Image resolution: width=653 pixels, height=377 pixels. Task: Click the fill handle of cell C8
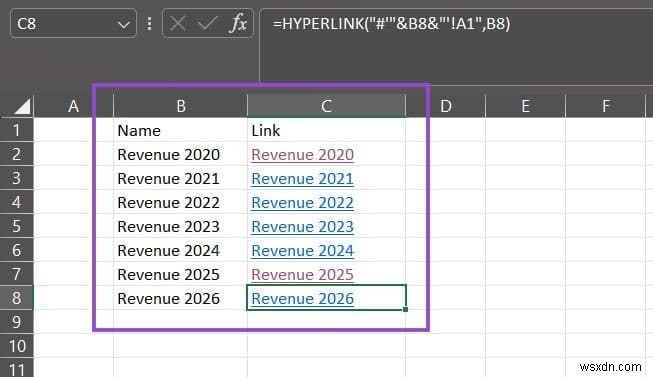coord(405,309)
